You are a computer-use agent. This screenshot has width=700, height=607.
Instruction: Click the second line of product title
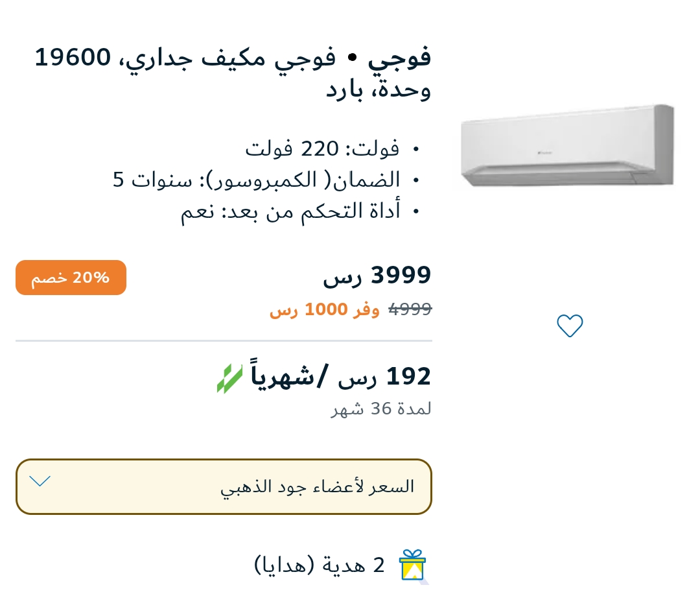coord(379,89)
